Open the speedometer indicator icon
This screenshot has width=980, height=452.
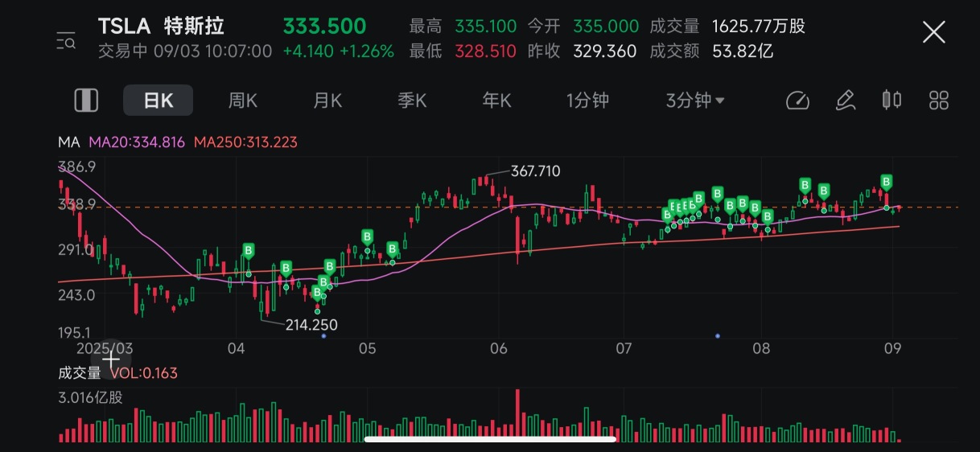point(797,101)
